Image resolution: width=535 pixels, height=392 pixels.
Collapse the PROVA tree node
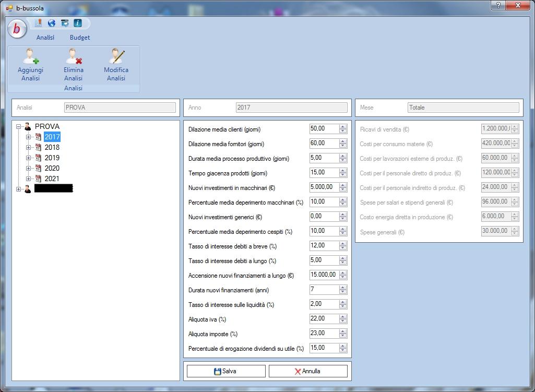(18, 126)
